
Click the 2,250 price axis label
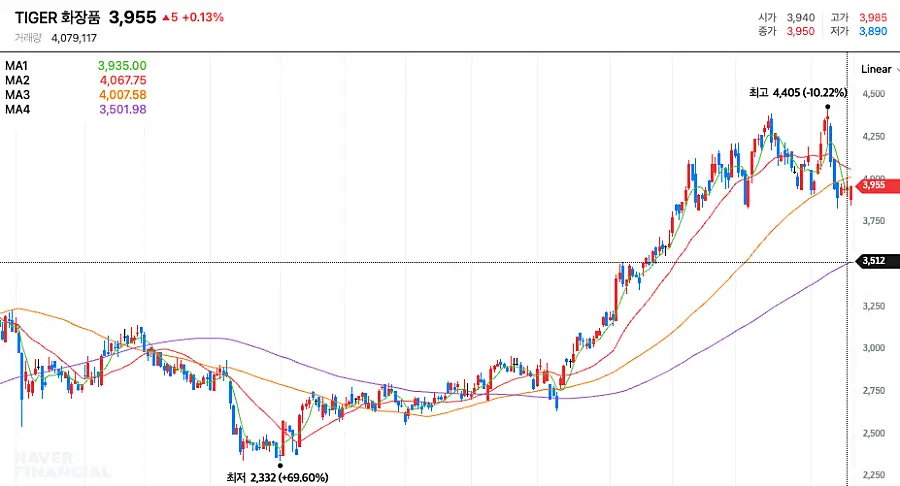[874, 475]
